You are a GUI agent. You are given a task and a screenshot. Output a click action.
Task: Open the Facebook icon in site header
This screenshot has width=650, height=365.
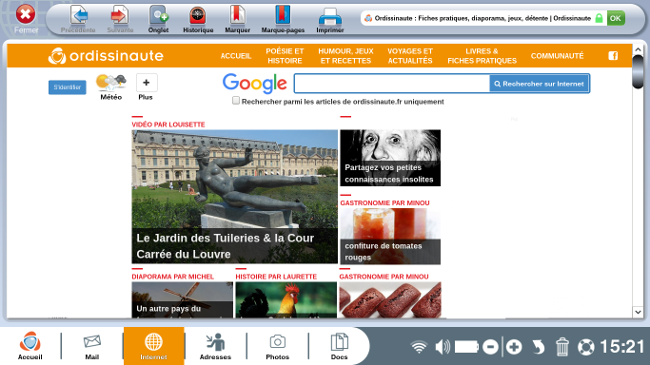tap(613, 56)
